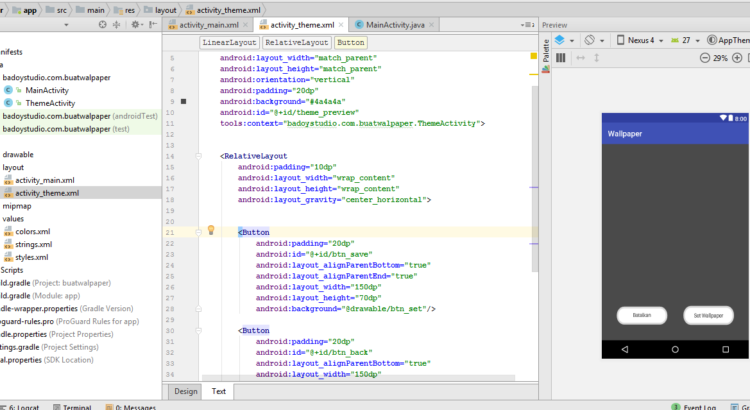This screenshot has height=410, width=750.
Task: Click the LinearLayout breadcrumb
Action: 229,43
